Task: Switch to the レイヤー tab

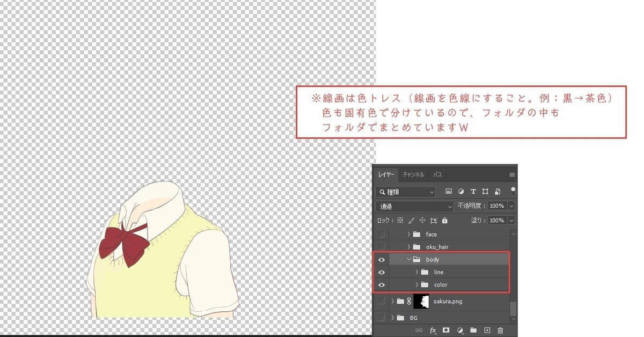Action: pos(386,175)
